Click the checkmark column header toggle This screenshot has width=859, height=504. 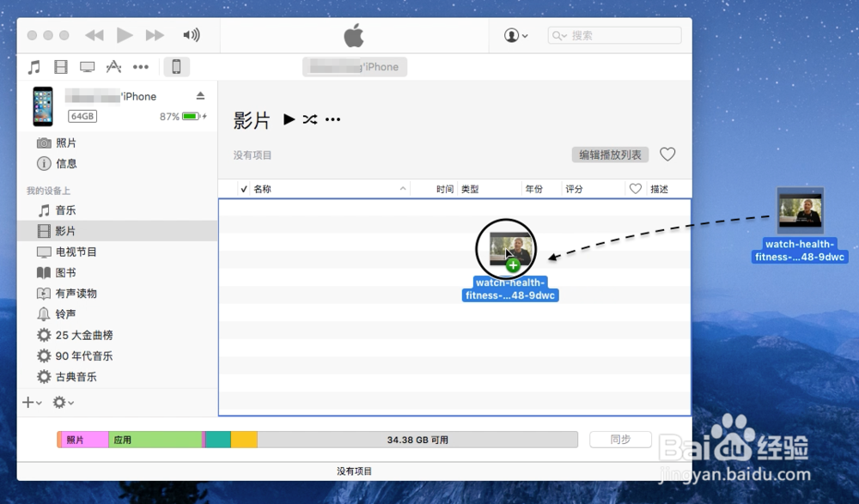coord(245,188)
